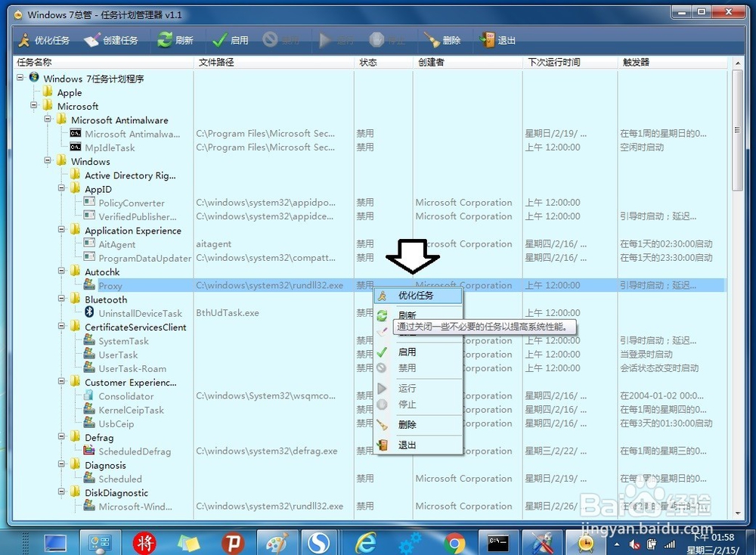The width and height of the screenshot is (756, 555).
Task: Click the volume tray icon
Action: (635, 545)
